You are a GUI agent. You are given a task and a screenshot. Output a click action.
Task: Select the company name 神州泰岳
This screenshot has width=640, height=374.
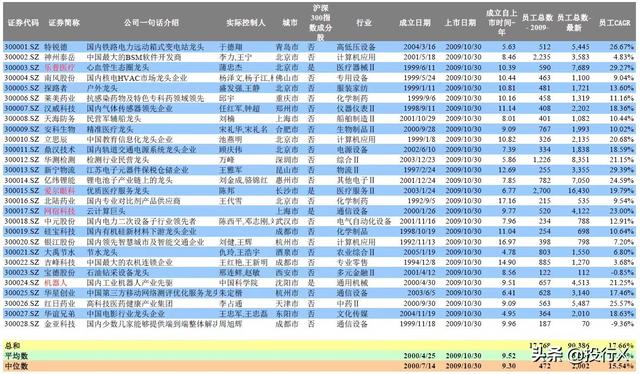coord(60,57)
